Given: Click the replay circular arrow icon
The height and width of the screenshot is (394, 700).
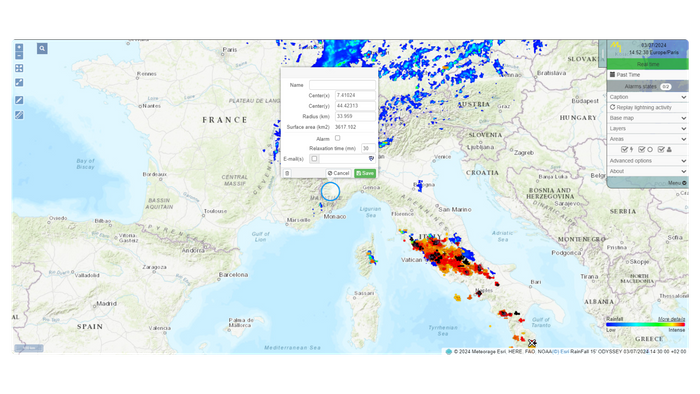Looking at the screenshot, I should pyautogui.click(x=612, y=108).
